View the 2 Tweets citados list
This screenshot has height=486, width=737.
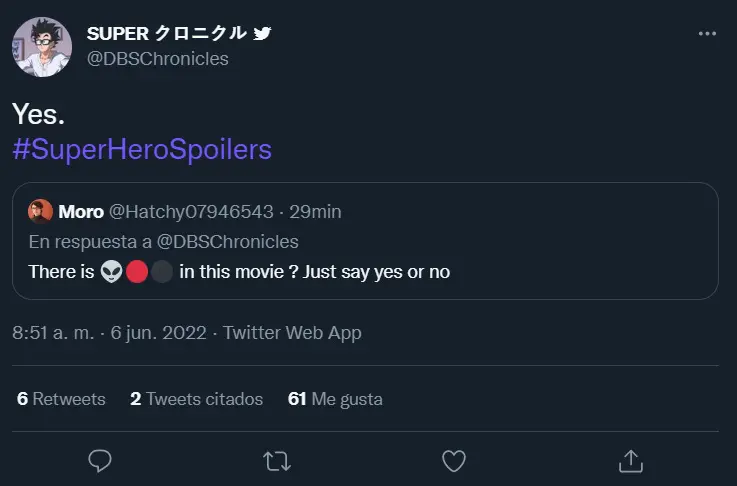point(196,399)
